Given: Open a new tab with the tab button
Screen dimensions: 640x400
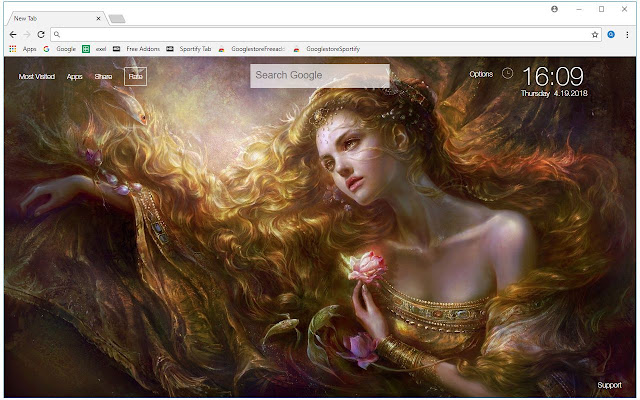Looking at the screenshot, I should (117, 19).
